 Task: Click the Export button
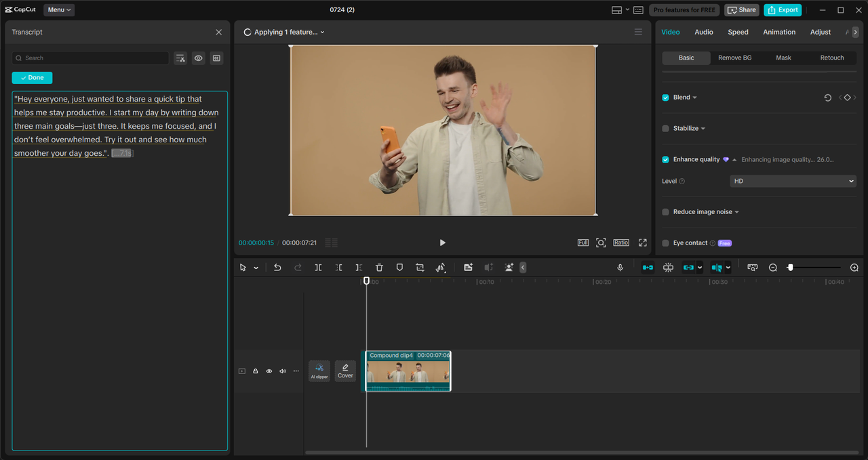[x=783, y=9]
